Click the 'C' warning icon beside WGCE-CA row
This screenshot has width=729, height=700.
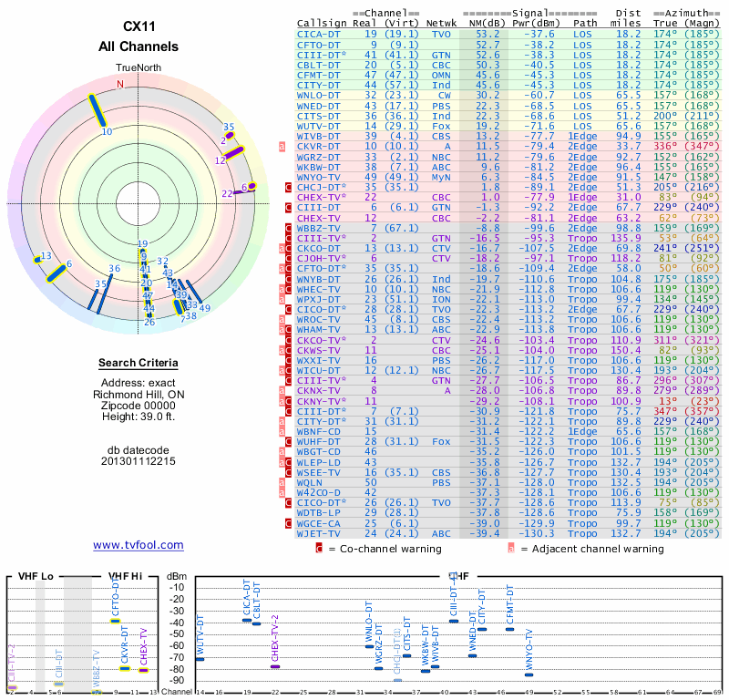288,524
